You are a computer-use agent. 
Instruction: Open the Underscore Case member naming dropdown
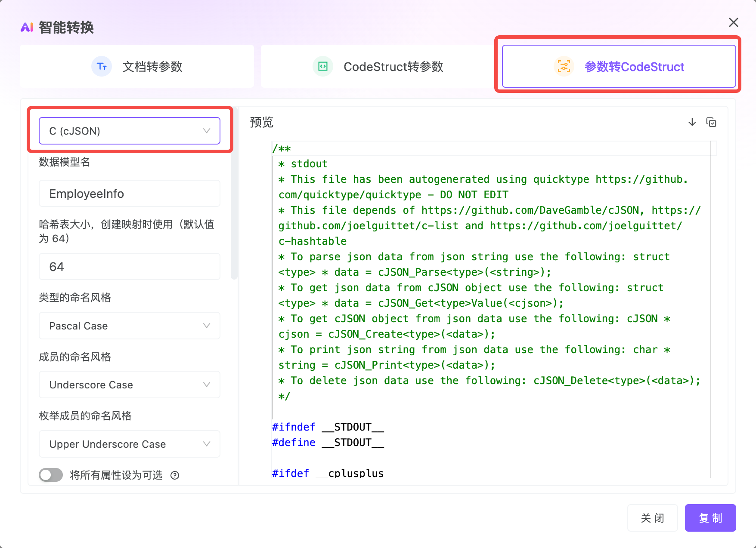pos(130,385)
